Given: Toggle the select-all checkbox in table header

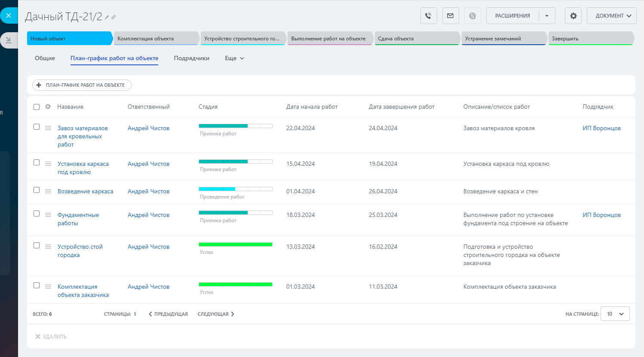Looking at the screenshot, I should tap(37, 107).
